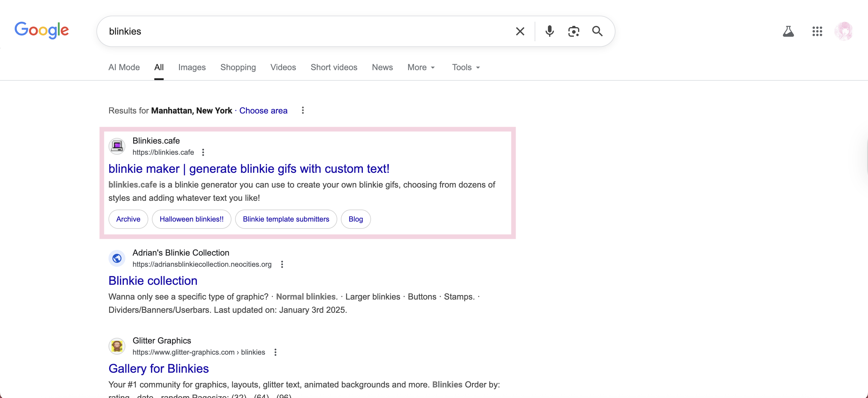This screenshot has width=868, height=398.
Task: Open Google Lens image search icon
Action: click(x=574, y=31)
